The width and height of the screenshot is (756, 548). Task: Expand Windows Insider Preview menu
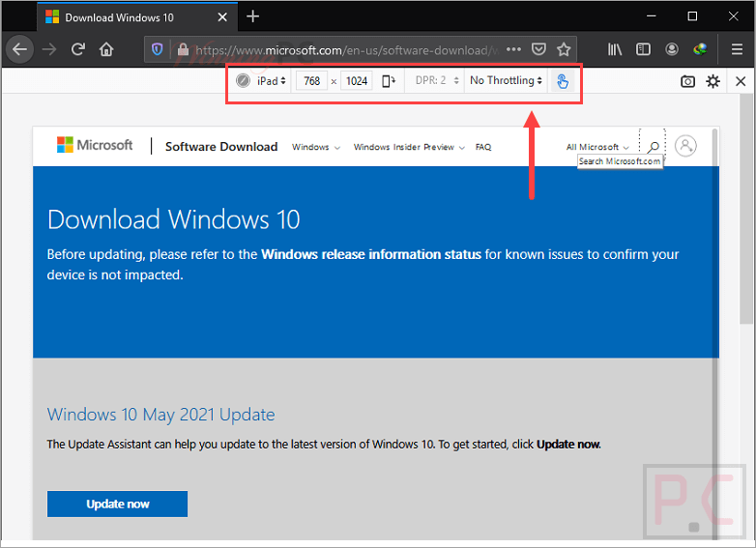409,147
